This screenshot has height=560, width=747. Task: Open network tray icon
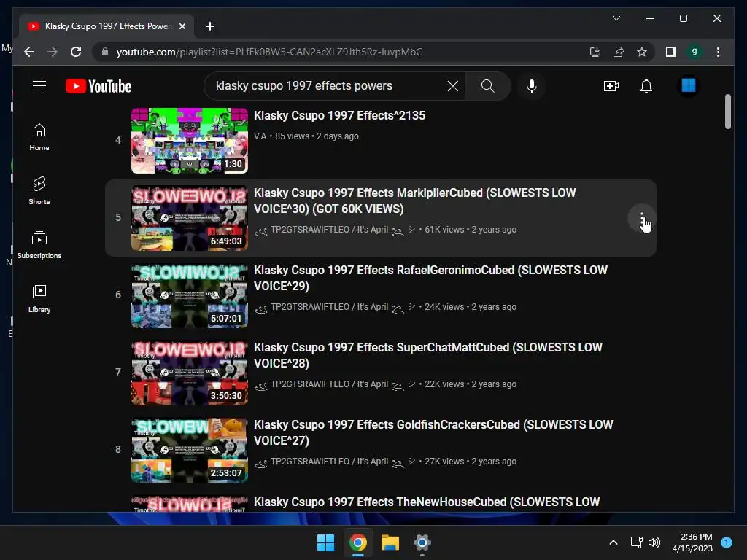636,542
